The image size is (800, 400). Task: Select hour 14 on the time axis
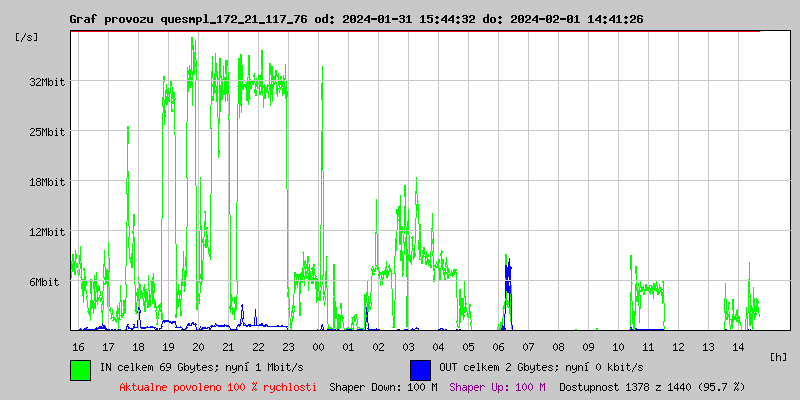[738, 346]
